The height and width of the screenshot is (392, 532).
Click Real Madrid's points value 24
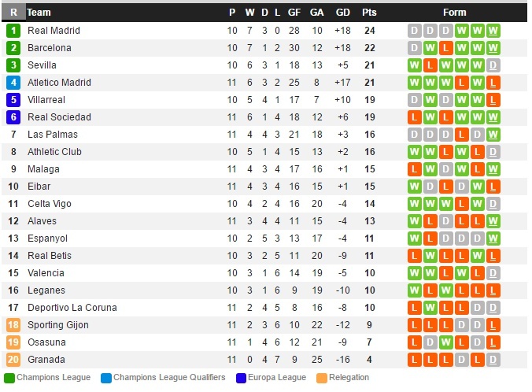point(368,31)
